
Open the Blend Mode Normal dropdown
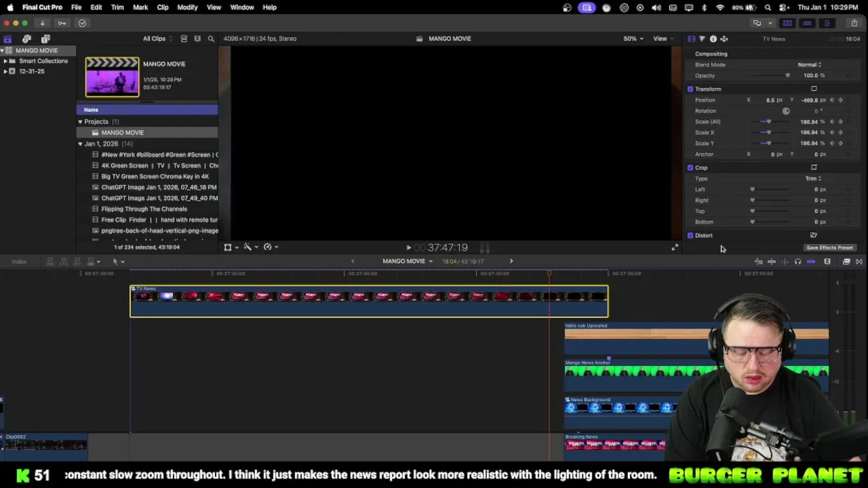pyautogui.click(x=810, y=64)
